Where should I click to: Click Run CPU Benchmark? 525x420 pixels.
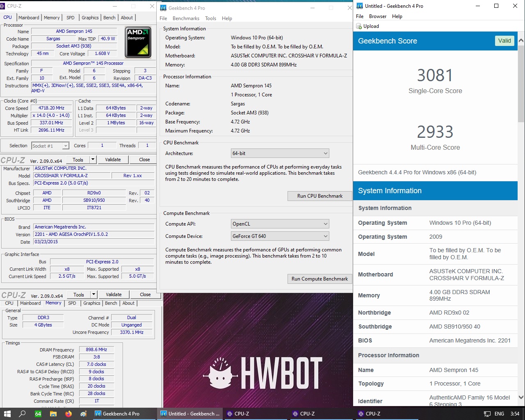click(320, 196)
